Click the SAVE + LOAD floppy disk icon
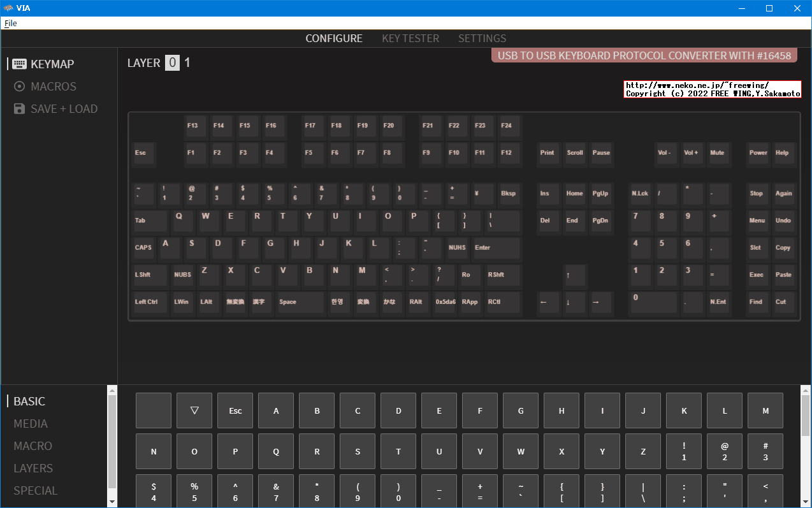The image size is (812, 508). tap(19, 109)
